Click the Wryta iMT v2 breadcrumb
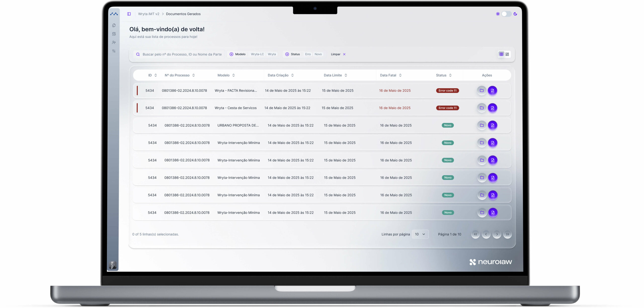This screenshot has width=644, height=308. 148,14
